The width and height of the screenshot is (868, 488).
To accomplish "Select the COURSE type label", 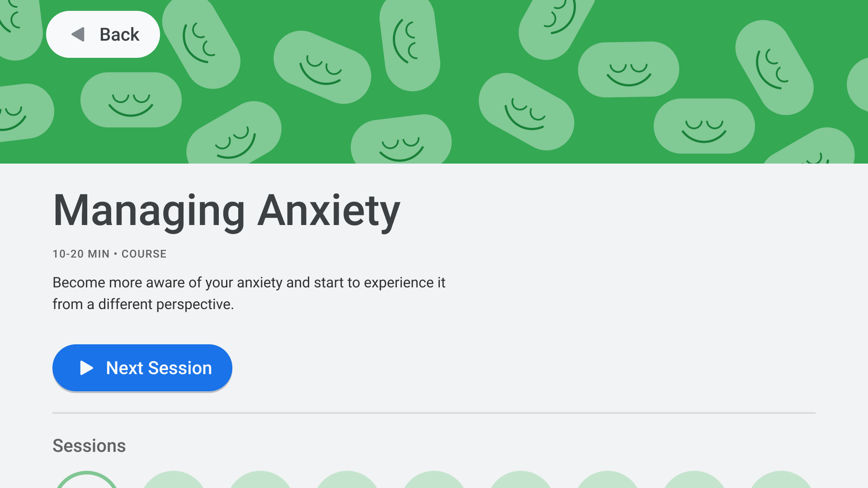I will 144,253.
